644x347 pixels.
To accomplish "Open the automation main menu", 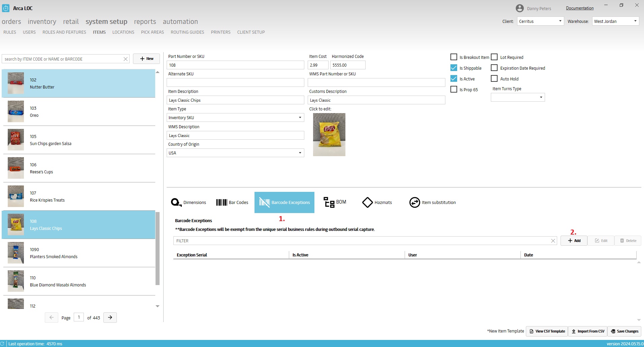I will tap(180, 22).
